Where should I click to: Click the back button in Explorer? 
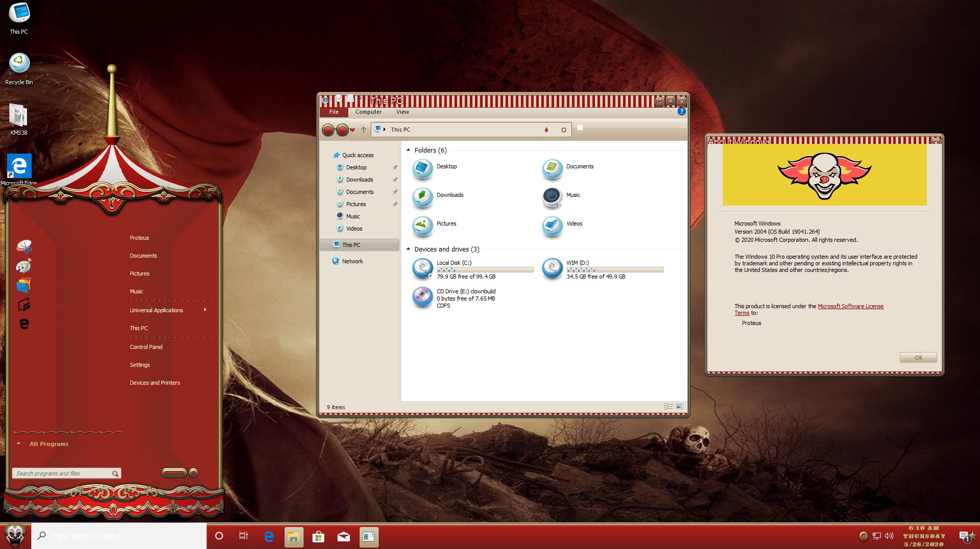[x=328, y=130]
